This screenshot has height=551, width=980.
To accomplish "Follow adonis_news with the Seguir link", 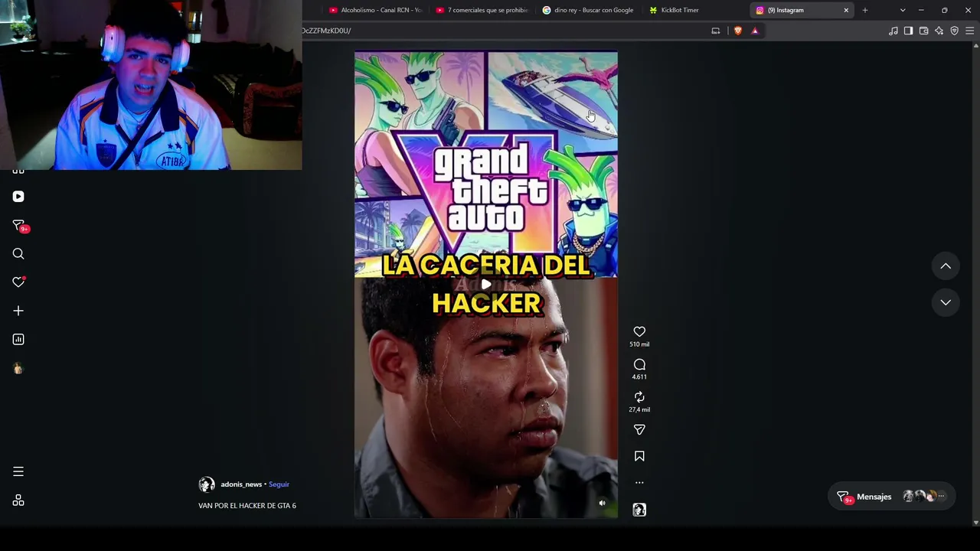I will point(279,484).
